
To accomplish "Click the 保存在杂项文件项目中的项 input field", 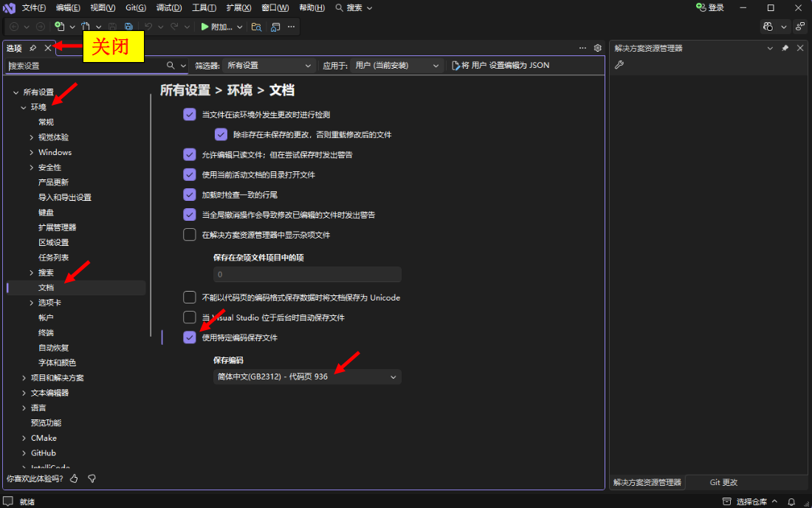I will pos(308,274).
